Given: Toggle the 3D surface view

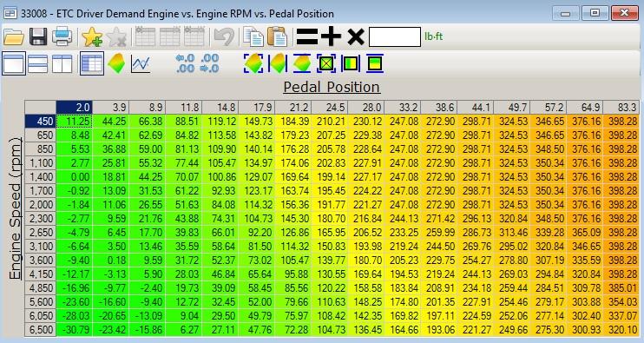Looking at the screenshot, I should [x=116, y=63].
